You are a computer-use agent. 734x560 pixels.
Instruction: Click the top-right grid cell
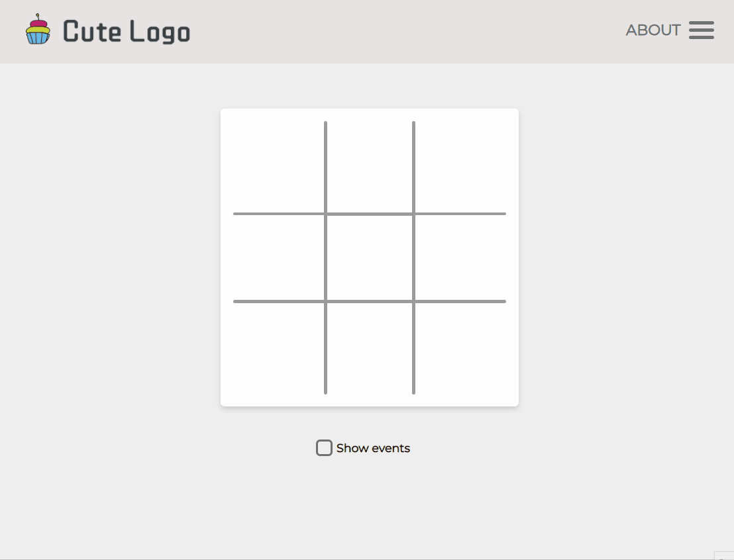point(460,167)
